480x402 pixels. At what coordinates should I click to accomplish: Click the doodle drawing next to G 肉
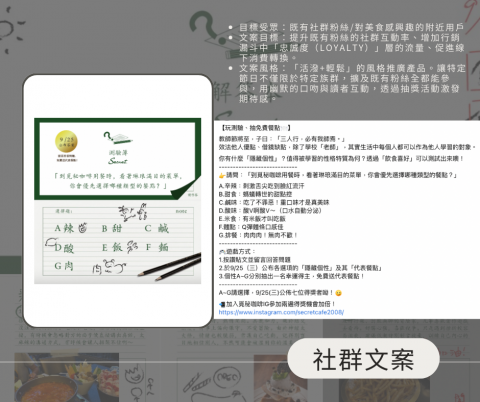(x=109, y=267)
